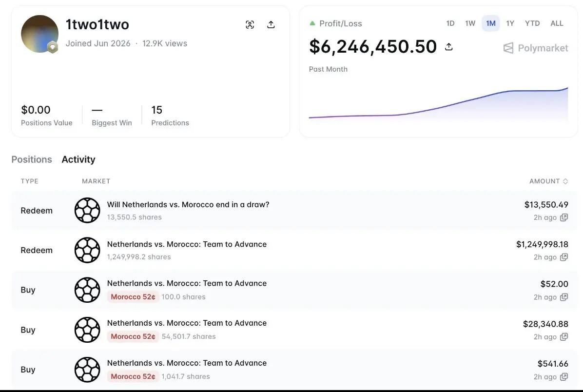
Task: Share the profit/loss amount icon
Action: point(449,47)
